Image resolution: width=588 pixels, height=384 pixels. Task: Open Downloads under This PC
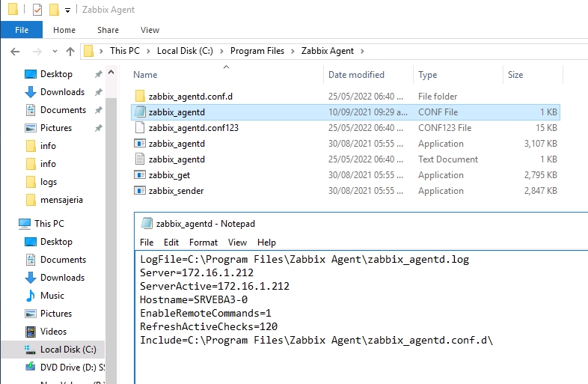63,278
